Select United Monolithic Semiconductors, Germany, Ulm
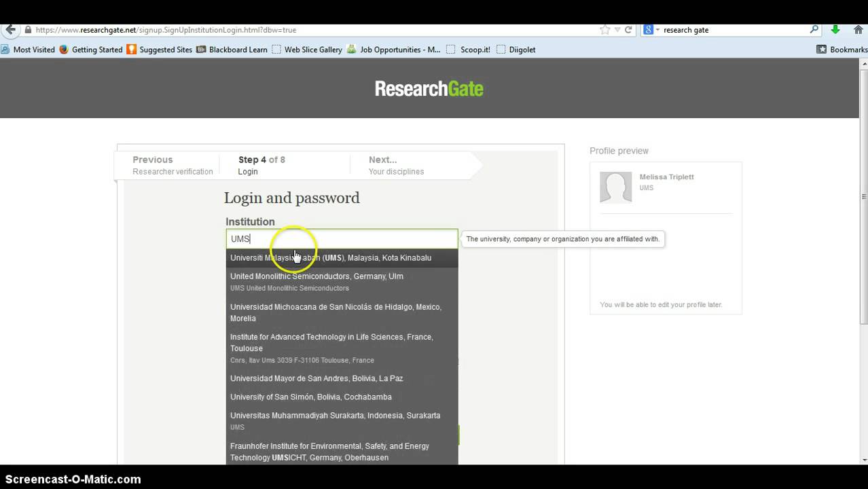The width and height of the screenshot is (868, 489). point(342,282)
